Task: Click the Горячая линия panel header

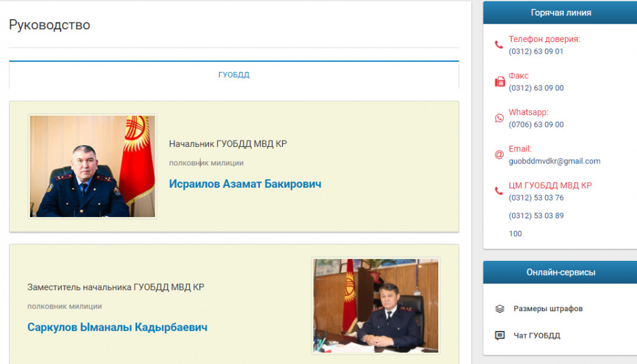Action: tap(560, 13)
